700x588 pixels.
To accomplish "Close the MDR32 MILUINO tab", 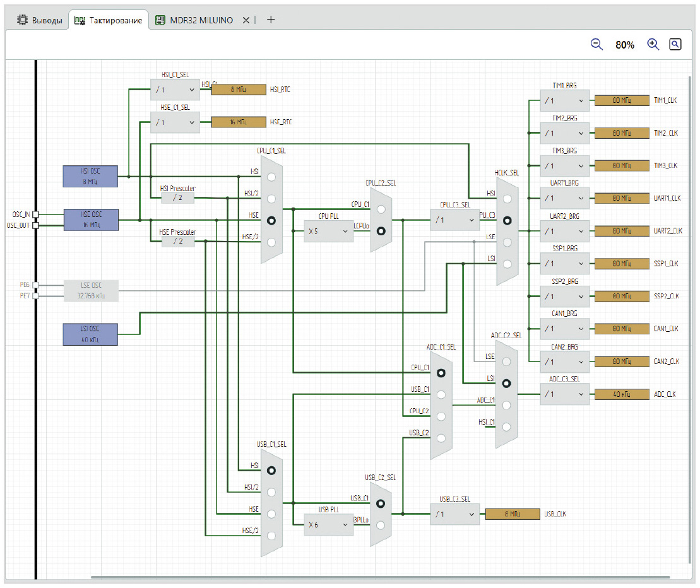I will pos(246,20).
